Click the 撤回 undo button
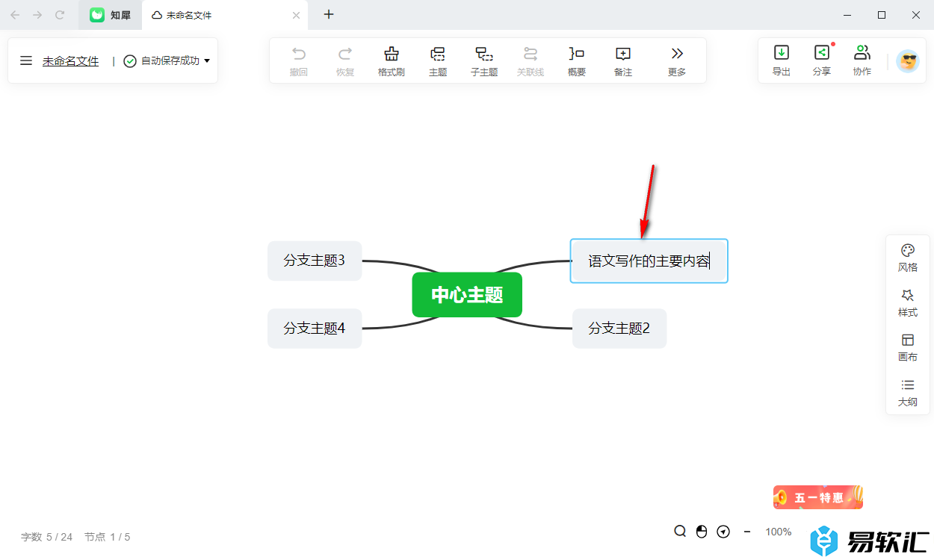 tap(299, 61)
